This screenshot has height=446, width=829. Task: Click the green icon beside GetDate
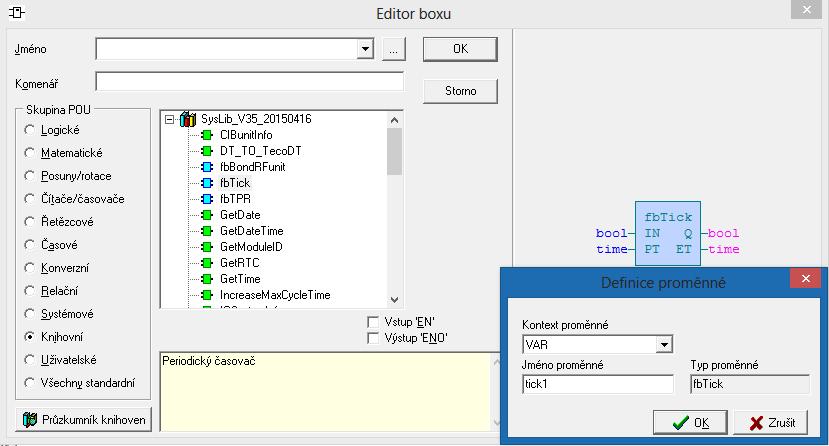click(207, 215)
